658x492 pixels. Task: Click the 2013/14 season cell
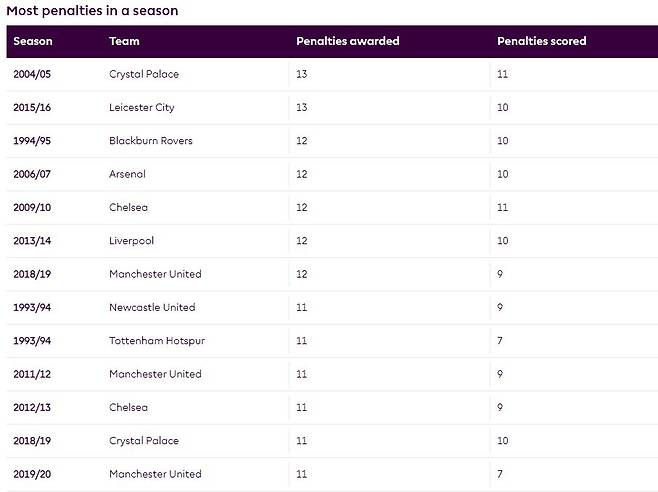pos(32,241)
